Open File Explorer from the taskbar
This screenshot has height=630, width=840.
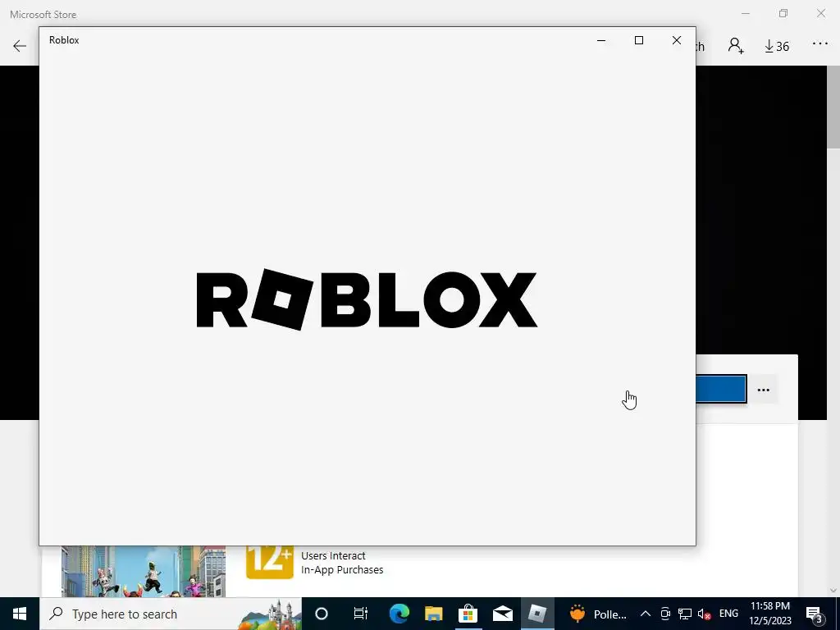pos(433,614)
